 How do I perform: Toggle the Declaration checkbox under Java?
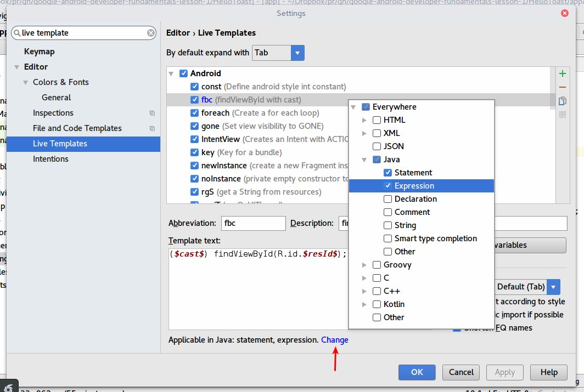point(388,199)
